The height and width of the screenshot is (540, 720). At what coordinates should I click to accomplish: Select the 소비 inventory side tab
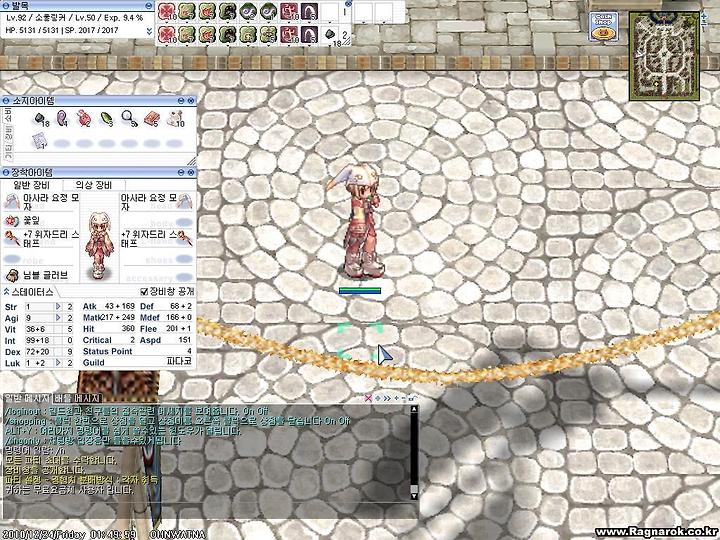pos(7,115)
